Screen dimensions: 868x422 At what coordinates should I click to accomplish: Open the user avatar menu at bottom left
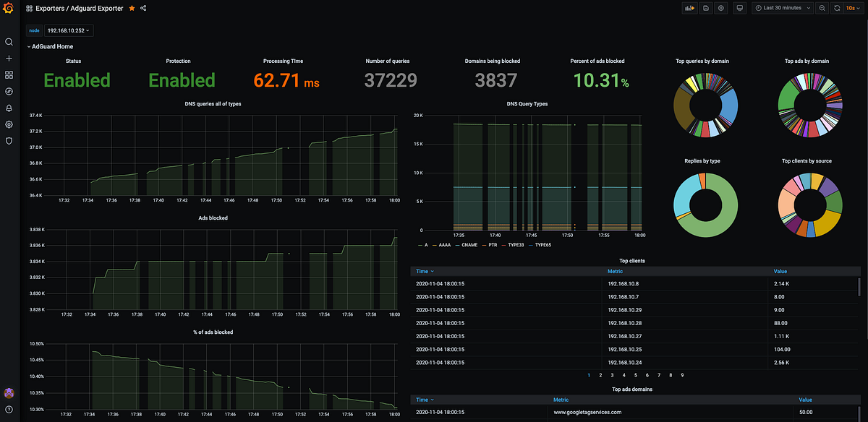pos(9,393)
